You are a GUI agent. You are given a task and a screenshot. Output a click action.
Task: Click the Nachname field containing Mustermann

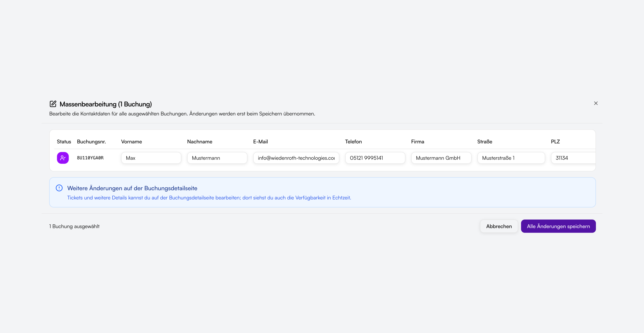(217, 158)
